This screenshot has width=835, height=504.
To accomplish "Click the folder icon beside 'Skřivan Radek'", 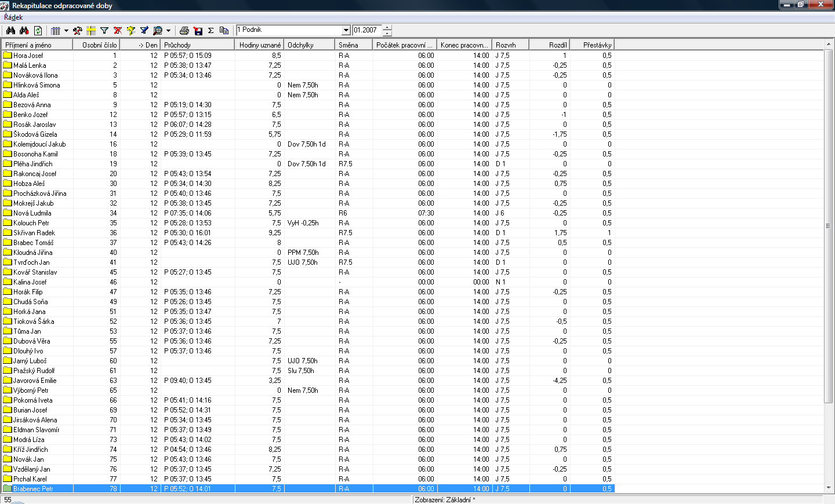I will pos(8,233).
